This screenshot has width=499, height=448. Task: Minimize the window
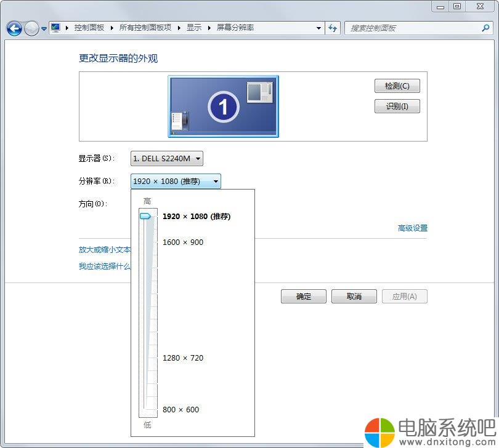pyautogui.click(x=440, y=6)
